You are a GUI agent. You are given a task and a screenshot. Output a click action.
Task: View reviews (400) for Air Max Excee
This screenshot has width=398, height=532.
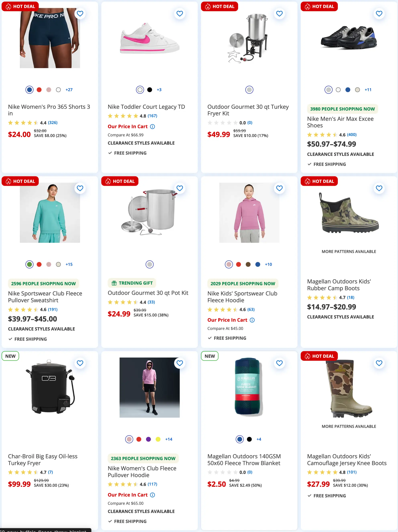pyautogui.click(x=351, y=135)
